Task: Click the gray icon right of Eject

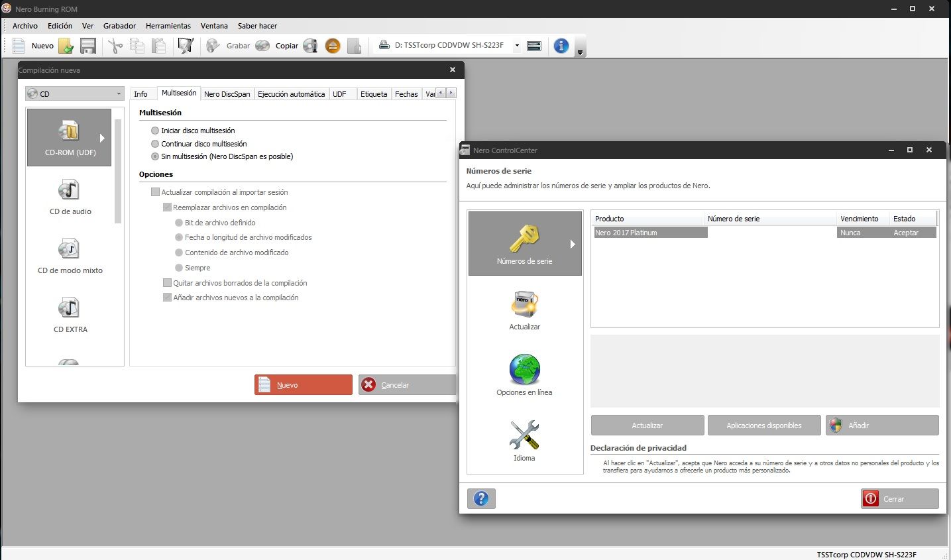Action: tap(355, 46)
